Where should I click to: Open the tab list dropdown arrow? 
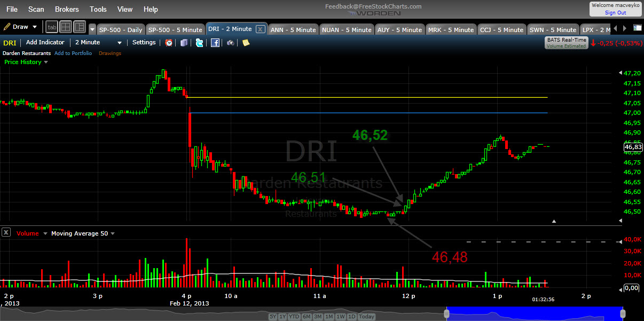tap(92, 29)
